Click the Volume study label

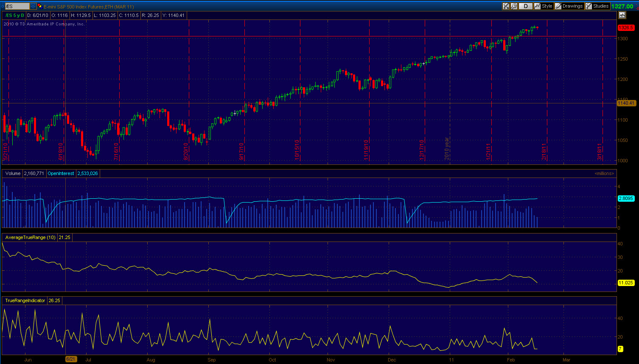point(13,173)
